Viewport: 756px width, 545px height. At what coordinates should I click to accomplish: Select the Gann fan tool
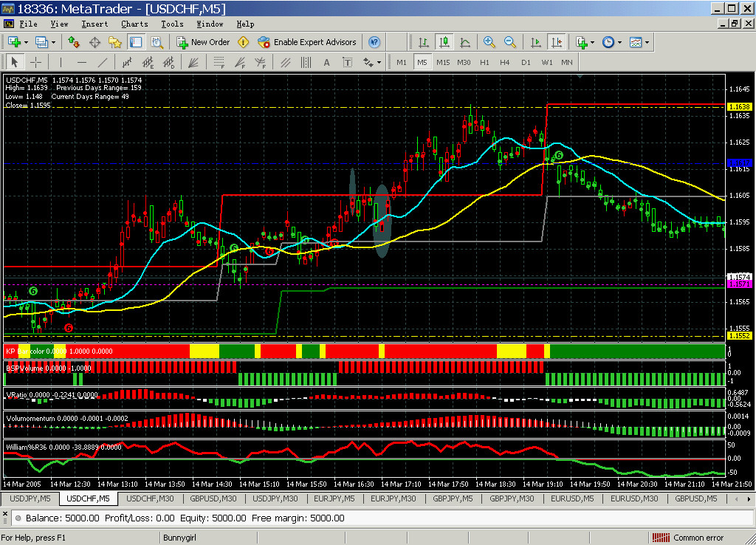(193, 62)
